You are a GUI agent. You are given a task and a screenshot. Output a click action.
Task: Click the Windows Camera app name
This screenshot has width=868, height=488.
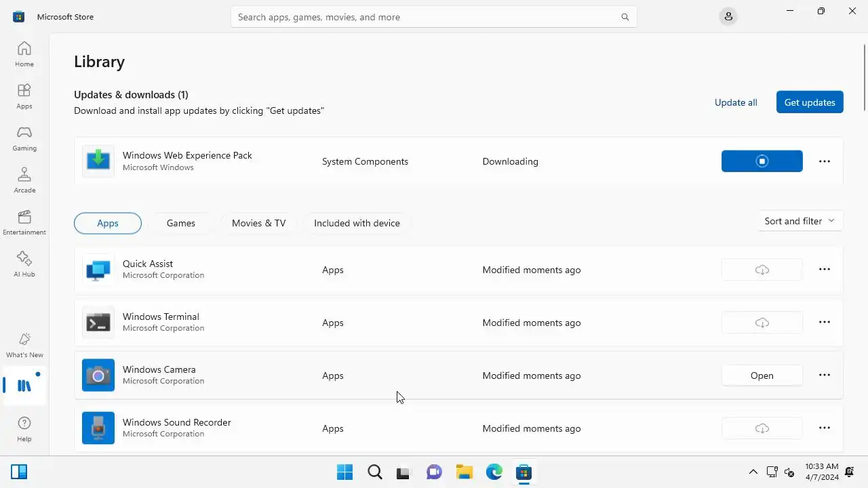point(159,369)
